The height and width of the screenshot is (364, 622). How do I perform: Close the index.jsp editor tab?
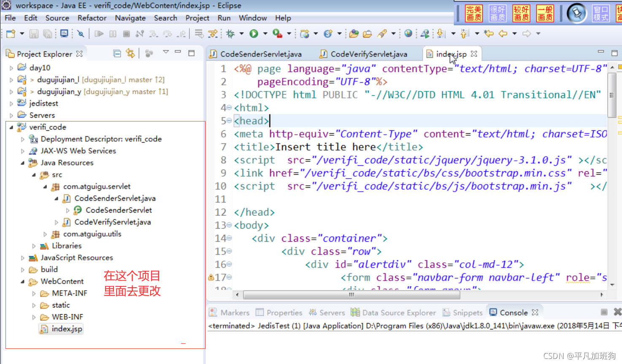coord(474,54)
